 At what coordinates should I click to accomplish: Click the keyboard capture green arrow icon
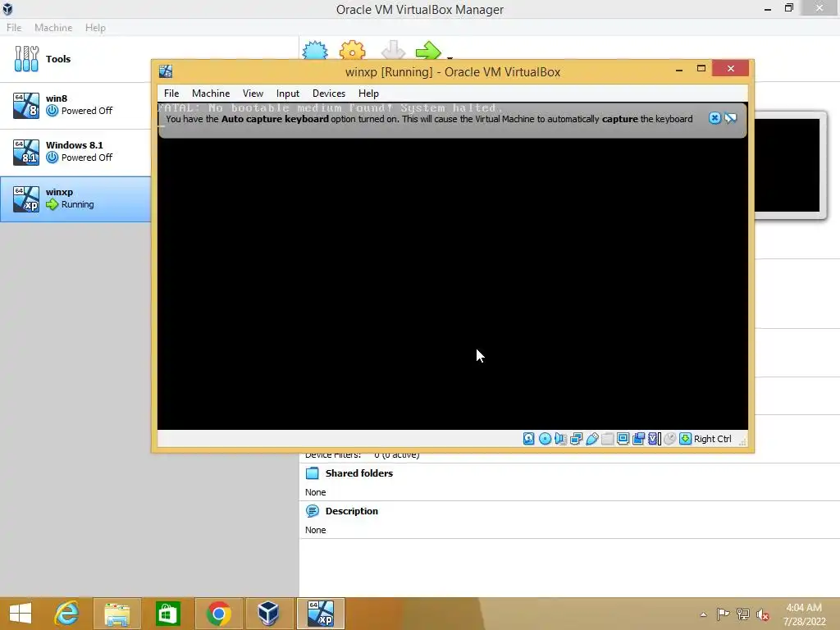pos(685,439)
